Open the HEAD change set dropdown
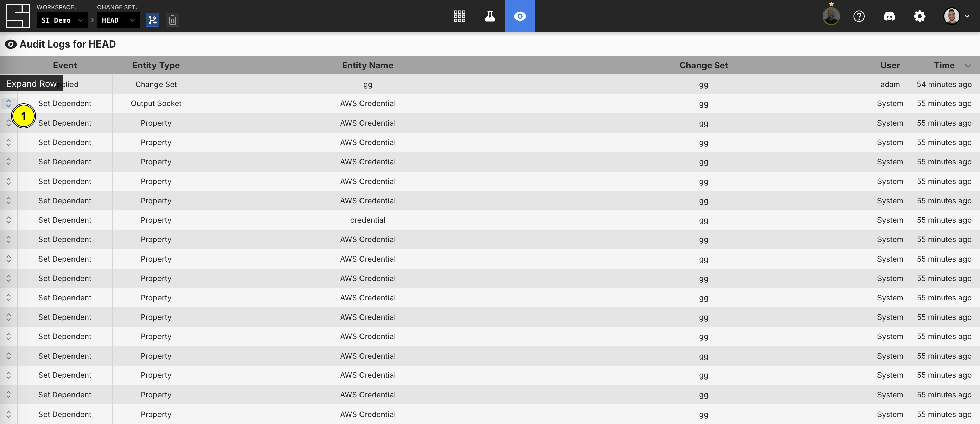This screenshot has height=424, width=980. point(118,20)
